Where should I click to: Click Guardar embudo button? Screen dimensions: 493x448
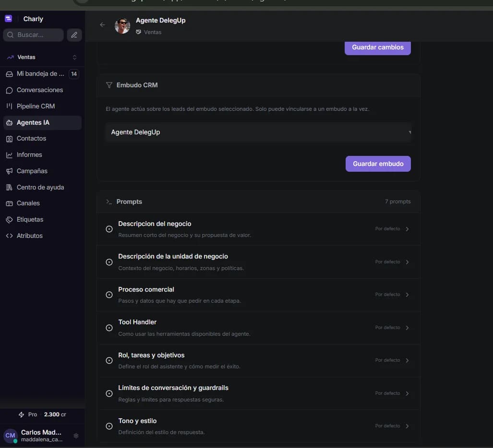tap(378, 164)
